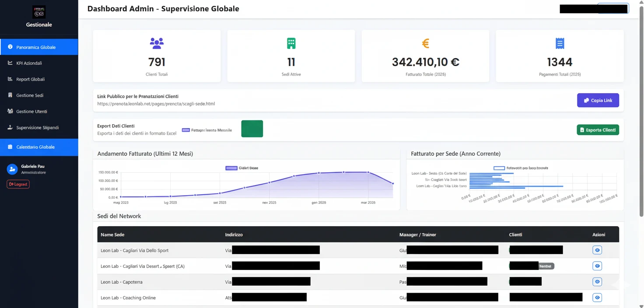Image resolution: width=644 pixels, height=308 pixels.
Task: Click the blue receipt icon on Pagamenti Totali
Action: (559, 43)
